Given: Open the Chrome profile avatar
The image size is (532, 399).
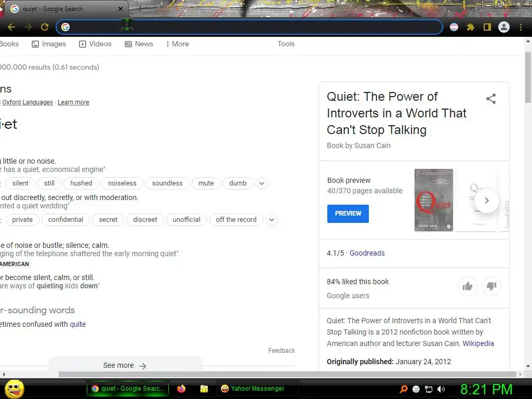Looking at the screenshot, I should tap(504, 27).
